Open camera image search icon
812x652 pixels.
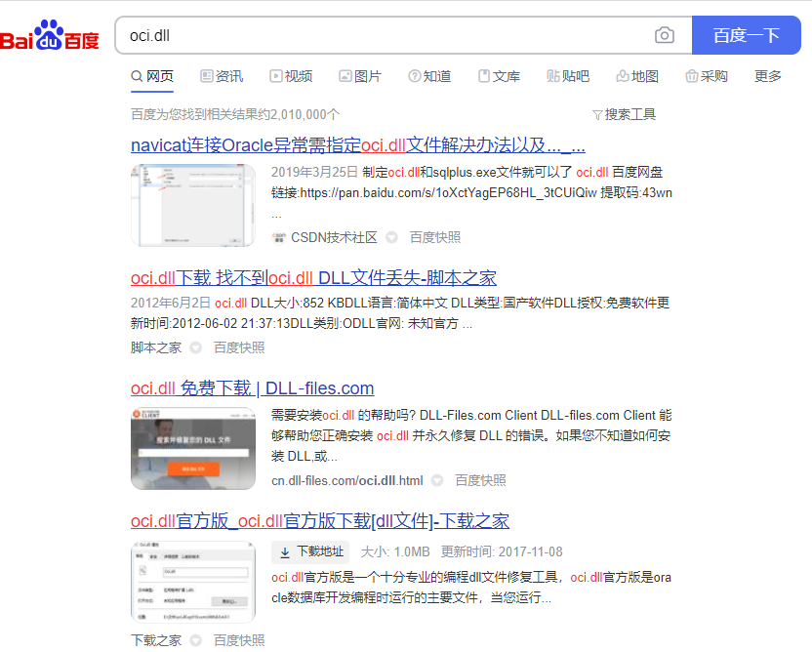(665, 35)
